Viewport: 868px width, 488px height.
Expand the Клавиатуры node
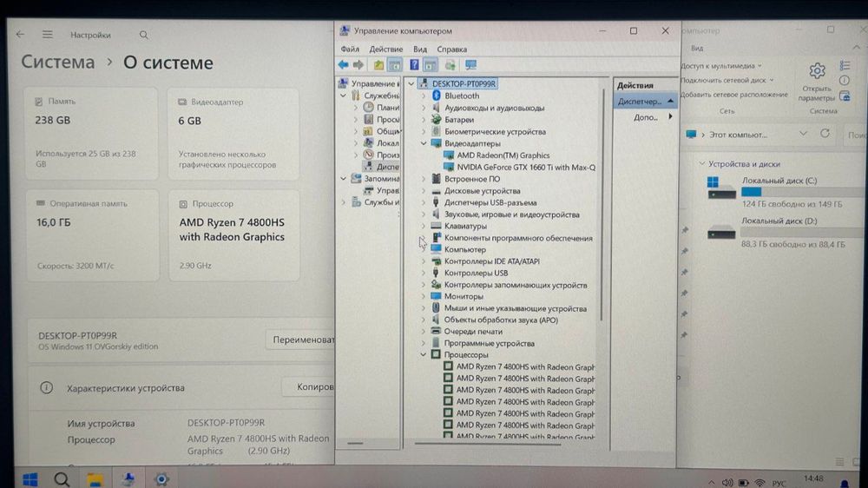(424, 226)
